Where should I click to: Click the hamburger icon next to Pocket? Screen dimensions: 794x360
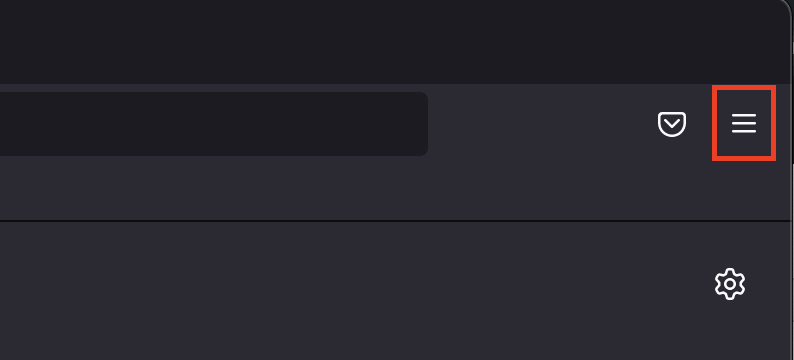click(x=743, y=123)
